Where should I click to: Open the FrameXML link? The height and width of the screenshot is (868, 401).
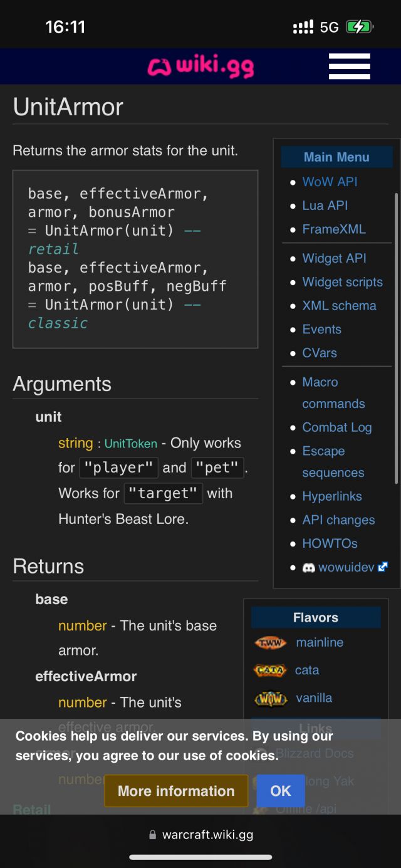[333, 229]
